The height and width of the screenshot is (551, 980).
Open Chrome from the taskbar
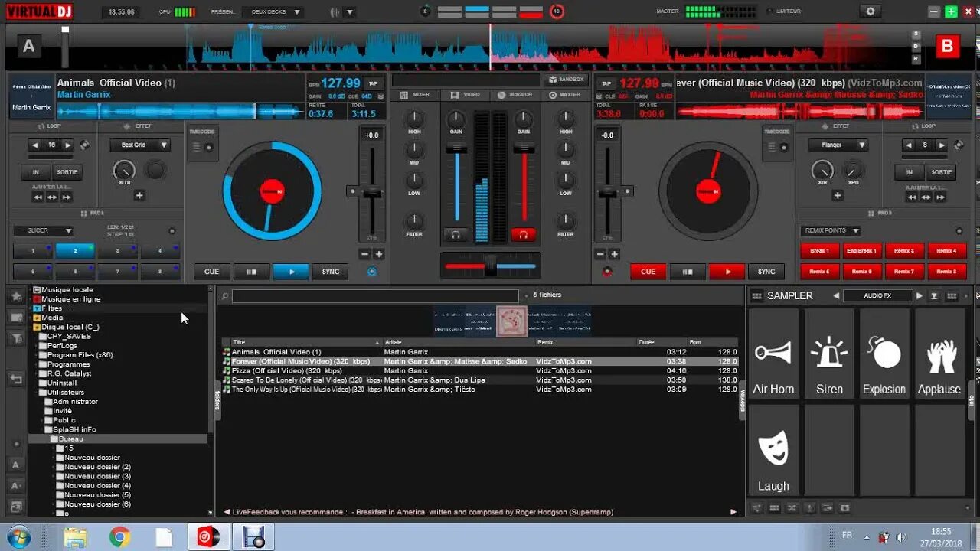click(119, 538)
